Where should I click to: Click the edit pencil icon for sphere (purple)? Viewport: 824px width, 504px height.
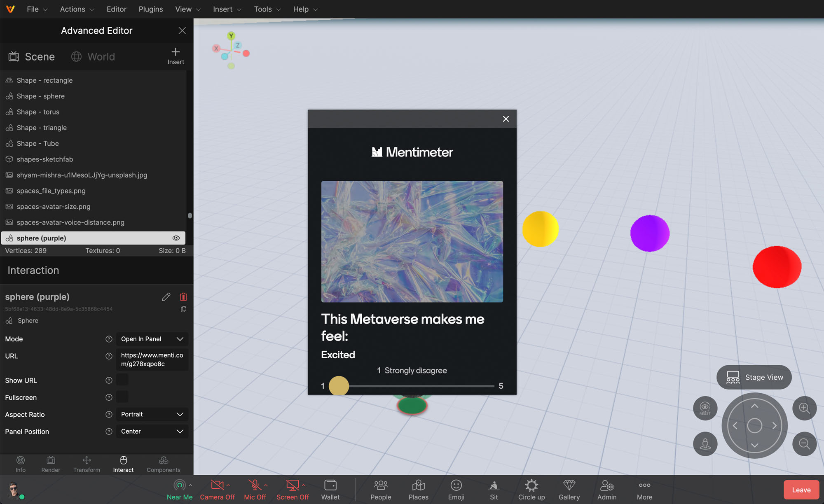point(166,296)
